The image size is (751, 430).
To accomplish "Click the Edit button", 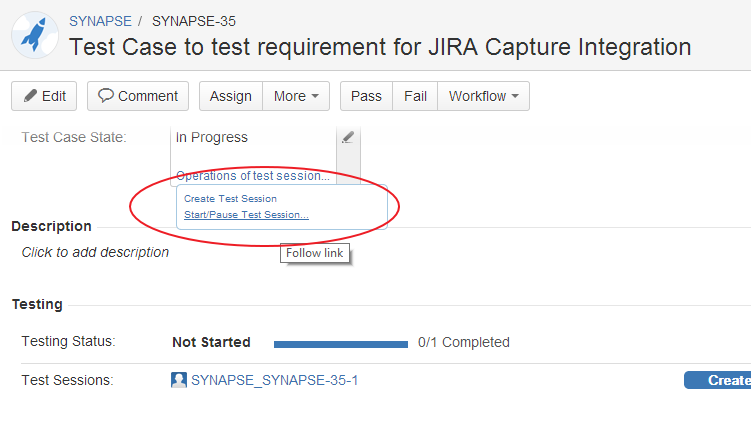I will click(44, 96).
